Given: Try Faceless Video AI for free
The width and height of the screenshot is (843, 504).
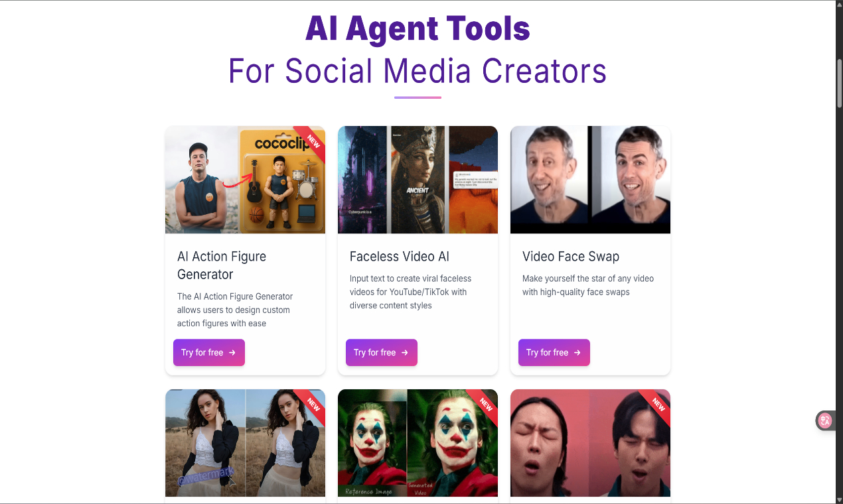Looking at the screenshot, I should [x=382, y=353].
